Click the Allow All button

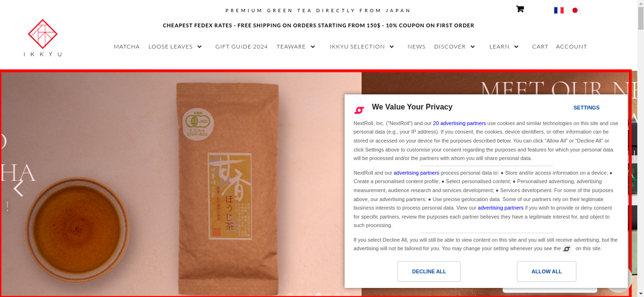tap(546, 271)
